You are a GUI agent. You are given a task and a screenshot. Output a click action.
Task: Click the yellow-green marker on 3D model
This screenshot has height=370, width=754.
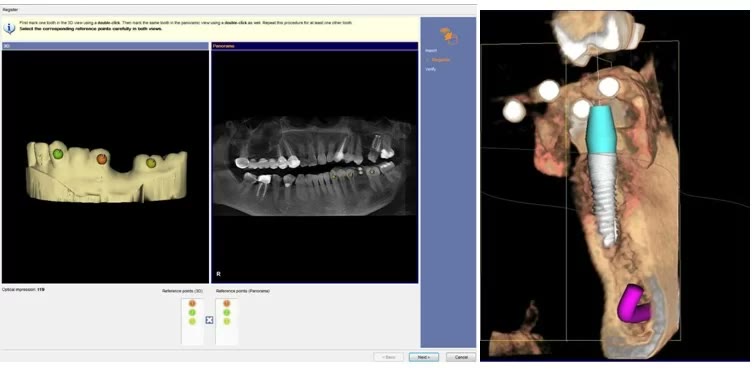[151, 163]
